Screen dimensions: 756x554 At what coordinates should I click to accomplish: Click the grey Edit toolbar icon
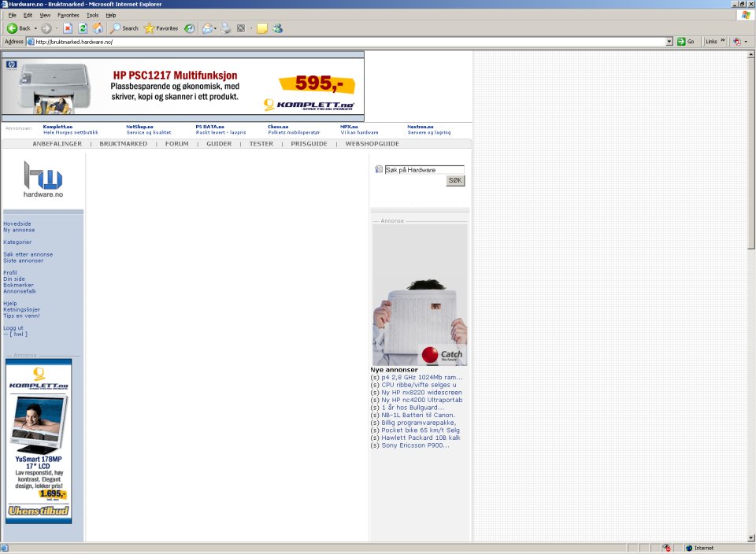[241, 28]
